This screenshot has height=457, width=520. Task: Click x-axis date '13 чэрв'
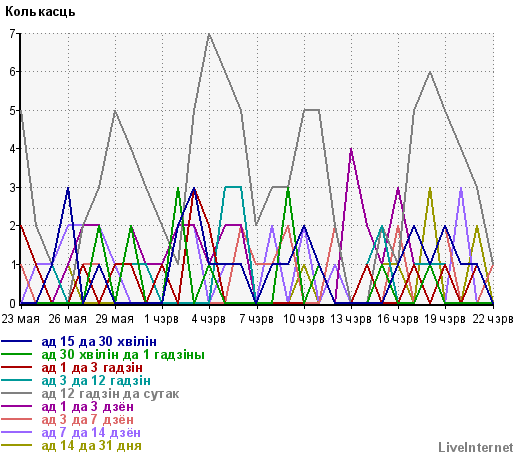click(x=351, y=319)
